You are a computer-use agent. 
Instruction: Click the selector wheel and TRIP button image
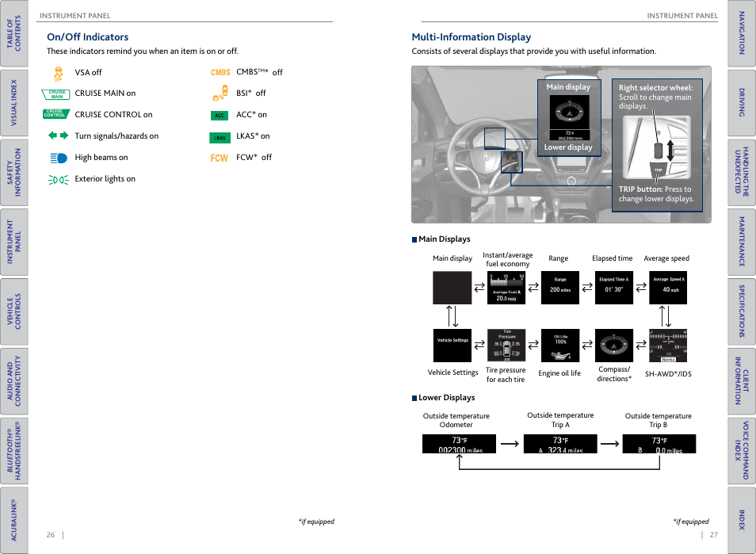tap(657, 147)
